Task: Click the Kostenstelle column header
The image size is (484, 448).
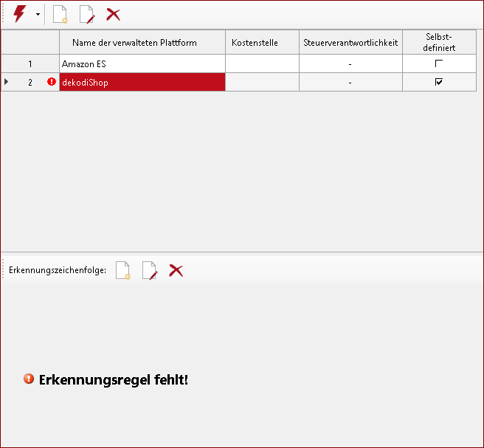Action: pos(263,42)
